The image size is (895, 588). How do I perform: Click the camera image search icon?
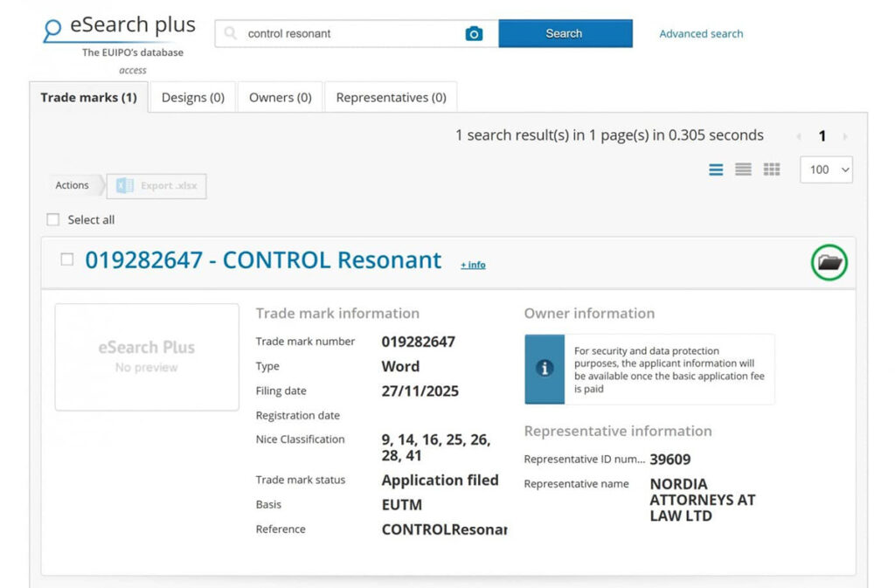coord(474,34)
